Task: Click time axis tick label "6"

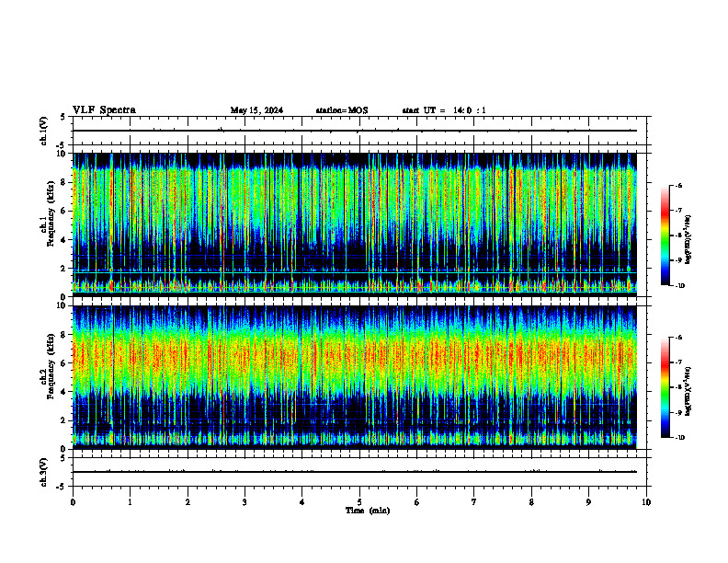Action: 417,502
